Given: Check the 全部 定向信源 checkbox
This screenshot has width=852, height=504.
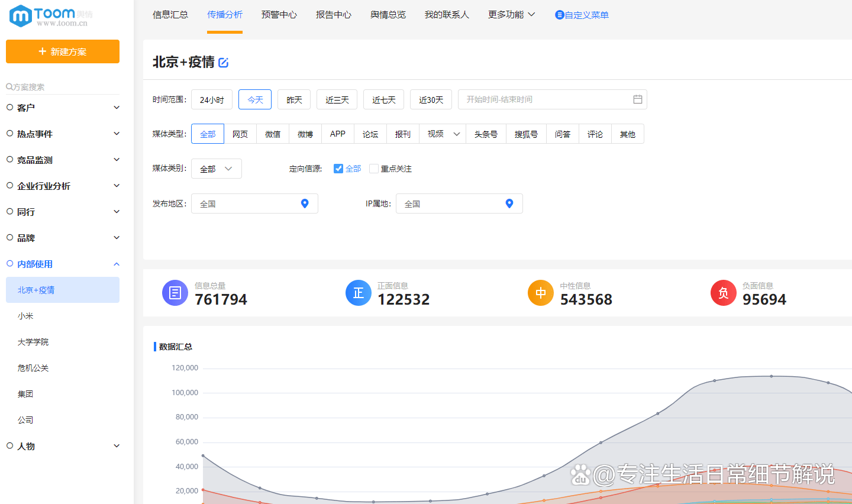Looking at the screenshot, I should click(x=338, y=169).
